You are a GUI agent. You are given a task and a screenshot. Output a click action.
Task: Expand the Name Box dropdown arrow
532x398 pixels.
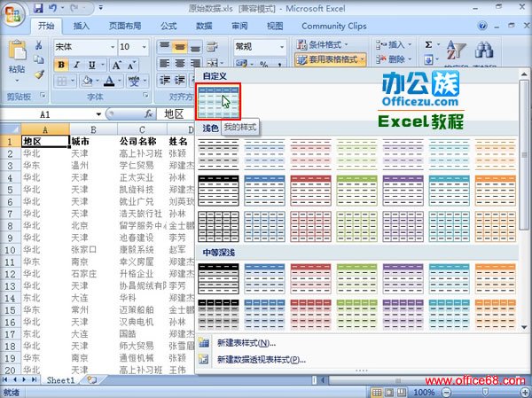(x=98, y=114)
